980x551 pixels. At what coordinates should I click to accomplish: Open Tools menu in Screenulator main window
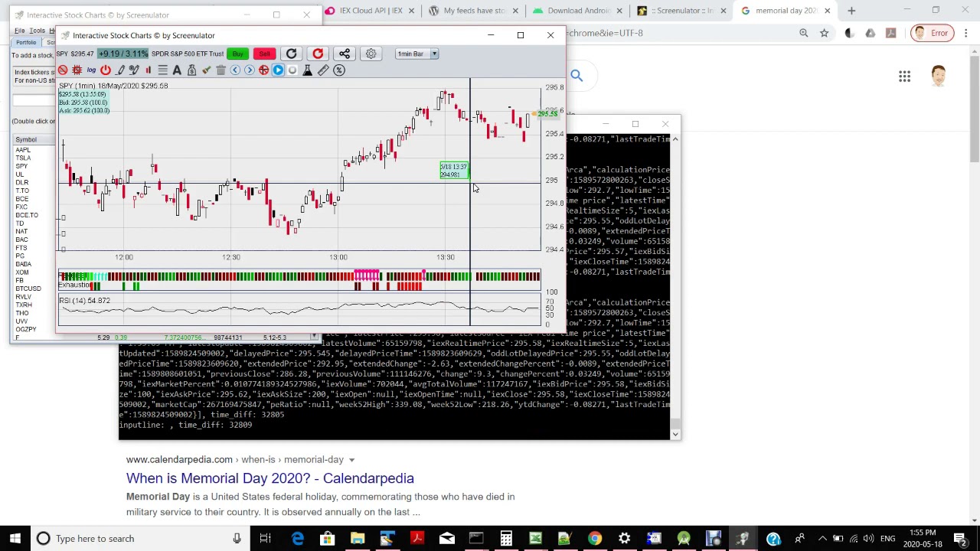coord(37,31)
